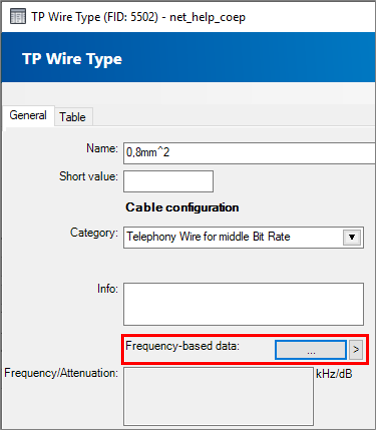Click the Cable configuration heading

click(182, 207)
